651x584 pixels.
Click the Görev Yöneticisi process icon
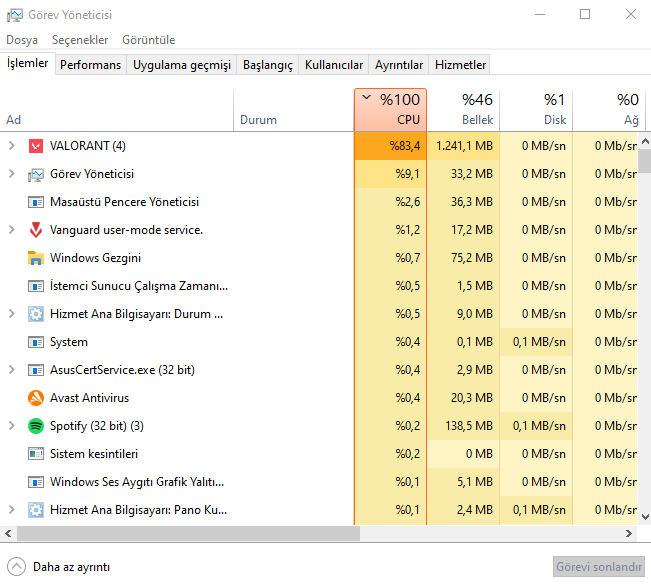[x=36, y=174]
